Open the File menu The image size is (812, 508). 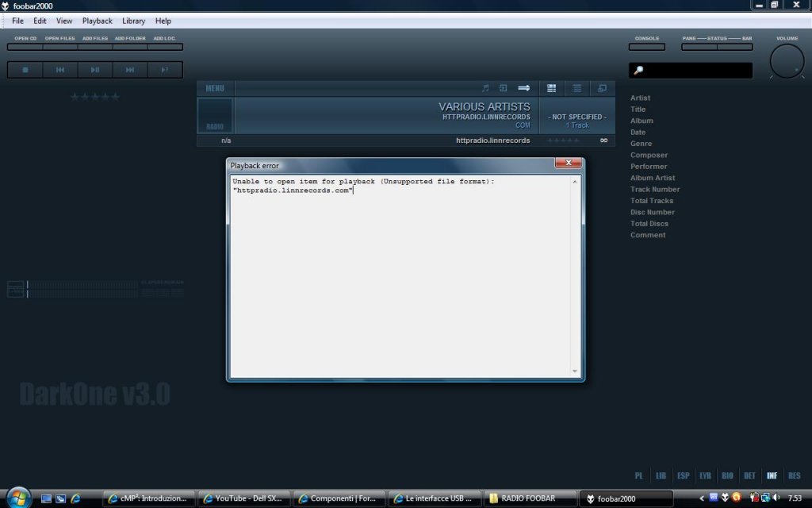17,21
